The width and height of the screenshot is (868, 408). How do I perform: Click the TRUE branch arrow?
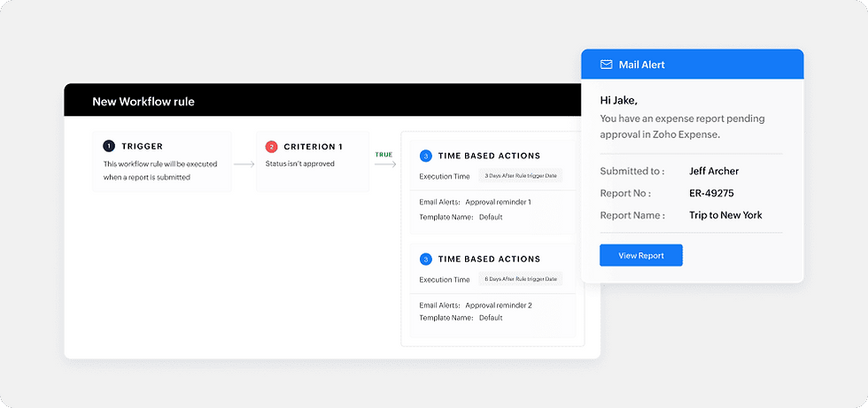pyautogui.click(x=385, y=165)
